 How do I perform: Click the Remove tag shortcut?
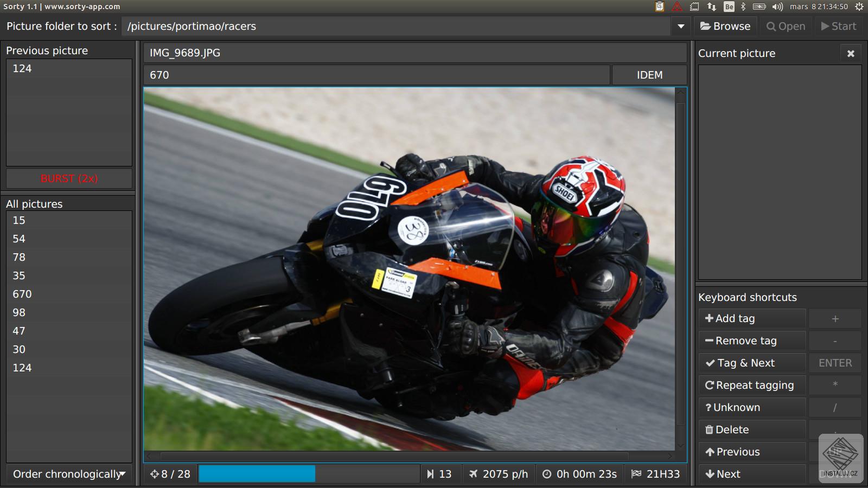(752, 341)
